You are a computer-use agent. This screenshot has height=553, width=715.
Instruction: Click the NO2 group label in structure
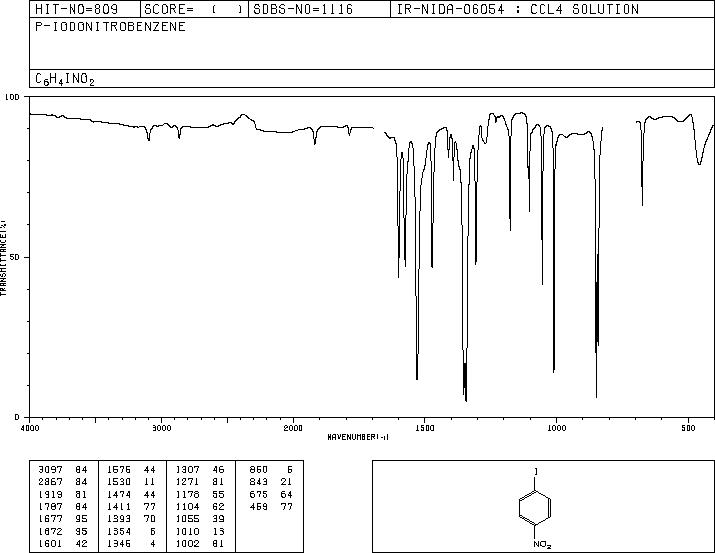pyautogui.click(x=542, y=545)
